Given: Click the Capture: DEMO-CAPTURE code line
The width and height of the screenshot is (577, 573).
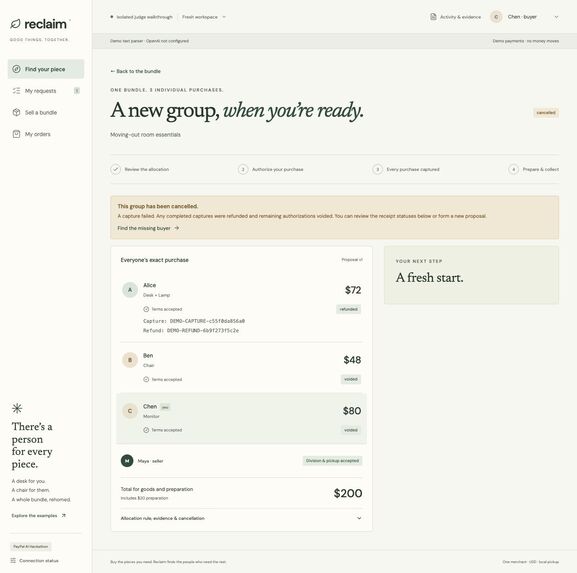Looking at the screenshot, I should pyautogui.click(x=194, y=321).
